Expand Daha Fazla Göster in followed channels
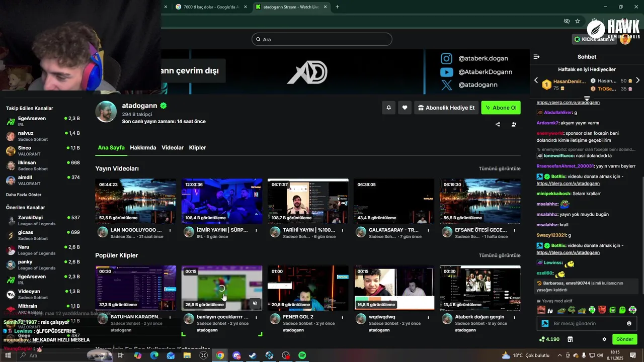The width and height of the screenshot is (644, 362). (24, 195)
